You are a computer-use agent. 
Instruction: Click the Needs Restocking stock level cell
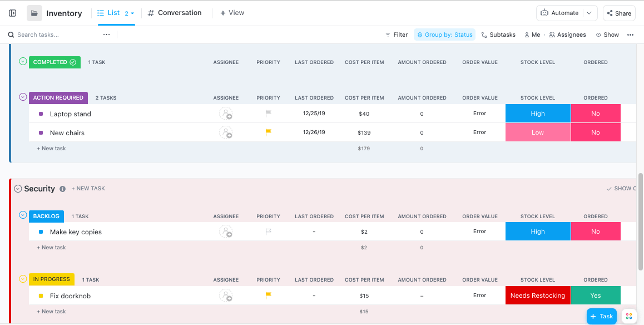point(537,296)
